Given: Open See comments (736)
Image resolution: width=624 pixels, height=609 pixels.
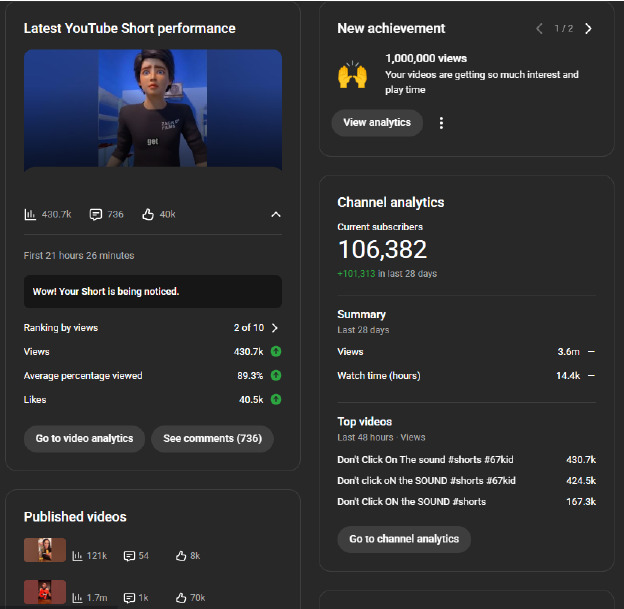Looking at the screenshot, I should click(211, 439).
